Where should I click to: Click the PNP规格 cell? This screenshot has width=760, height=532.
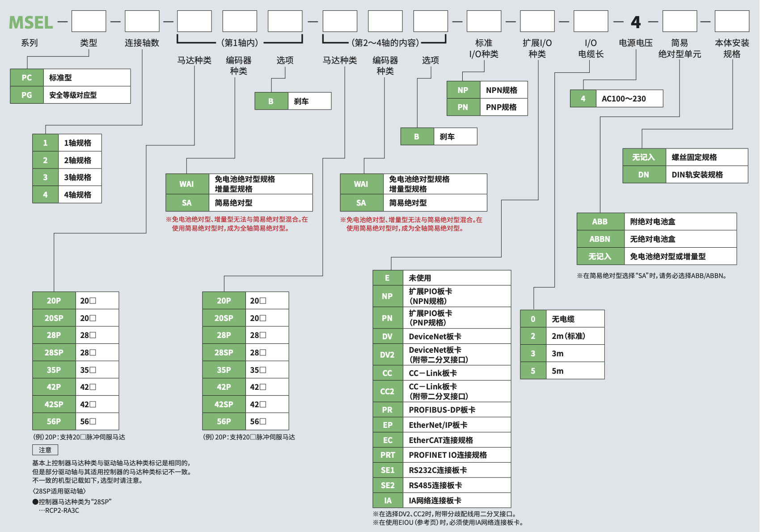point(504,107)
